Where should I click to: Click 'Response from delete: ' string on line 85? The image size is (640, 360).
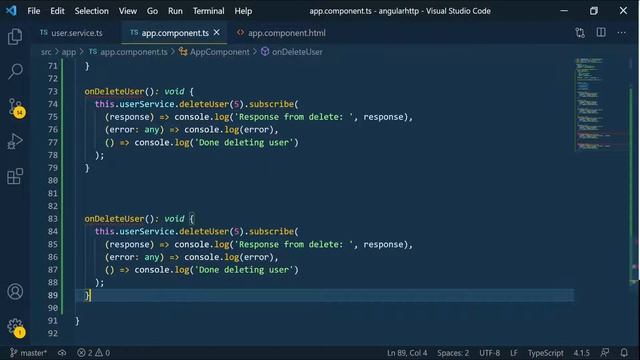click(293, 244)
